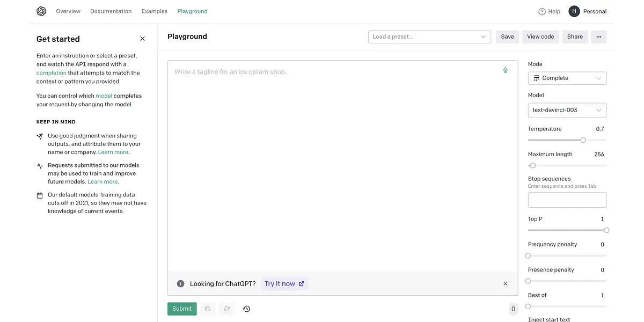Screen dimensions: 644x322
Task: Open the three-dot more options menu
Action: pos(598,36)
